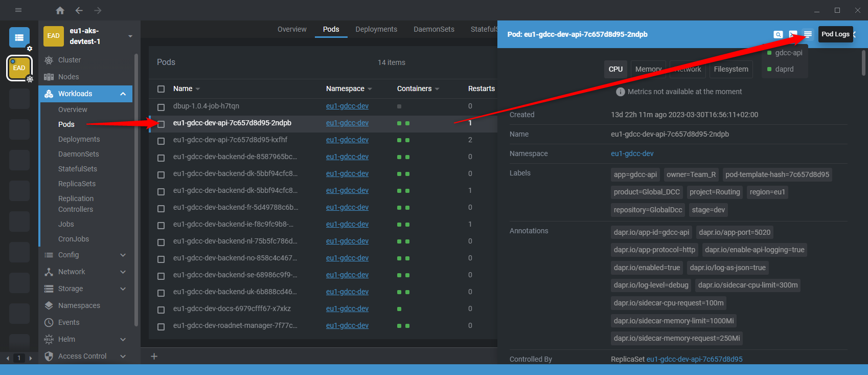868x375 pixels.
Task: Switch to the previous hotbar
Action: 8,358
